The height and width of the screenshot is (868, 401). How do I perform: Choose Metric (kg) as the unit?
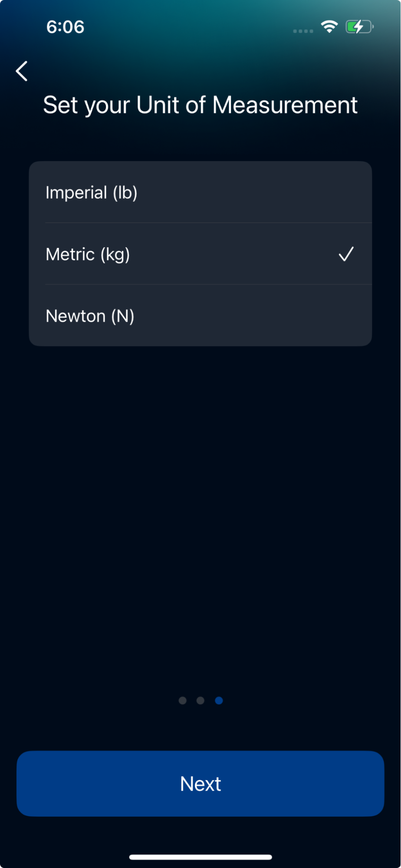(x=200, y=254)
